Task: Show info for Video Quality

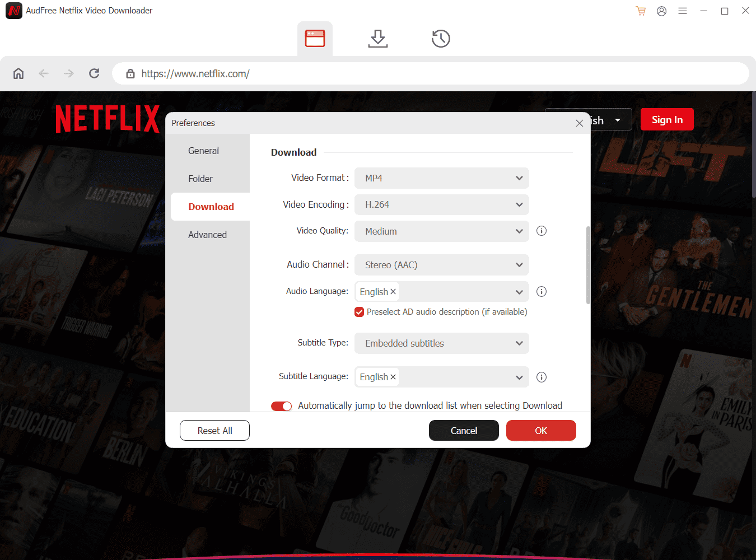Action: tap(542, 231)
